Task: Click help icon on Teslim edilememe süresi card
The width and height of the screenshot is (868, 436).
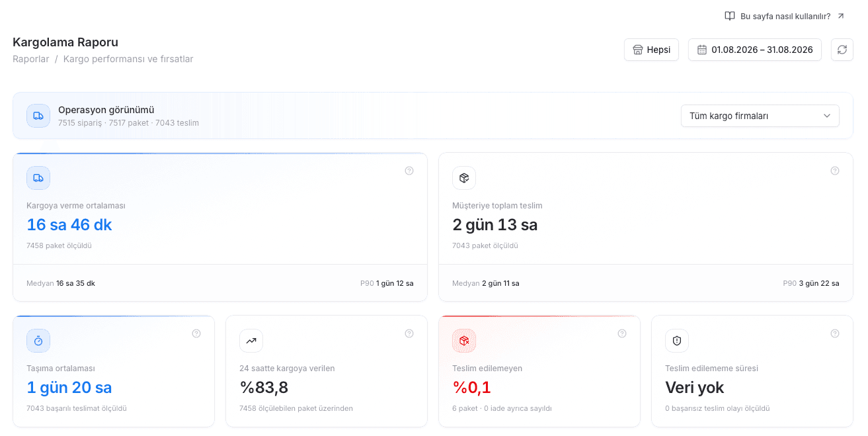Action: click(x=835, y=333)
